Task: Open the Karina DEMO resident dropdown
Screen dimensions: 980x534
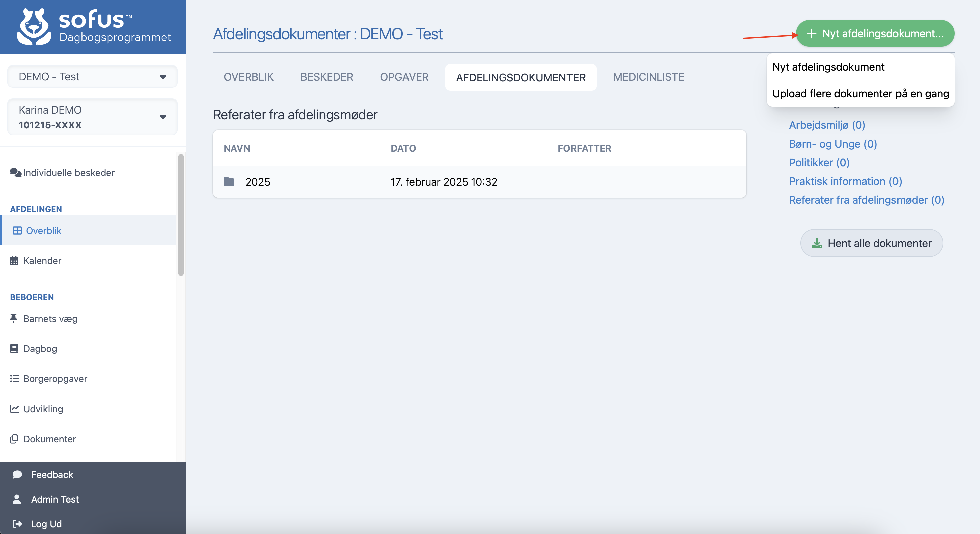Action: [x=93, y=117]
